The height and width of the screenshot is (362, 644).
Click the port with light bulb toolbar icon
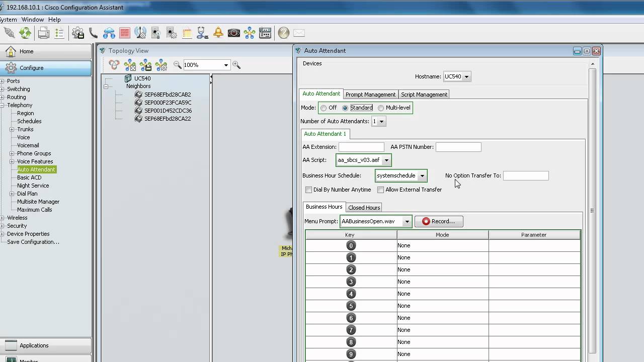click(156, 33)
